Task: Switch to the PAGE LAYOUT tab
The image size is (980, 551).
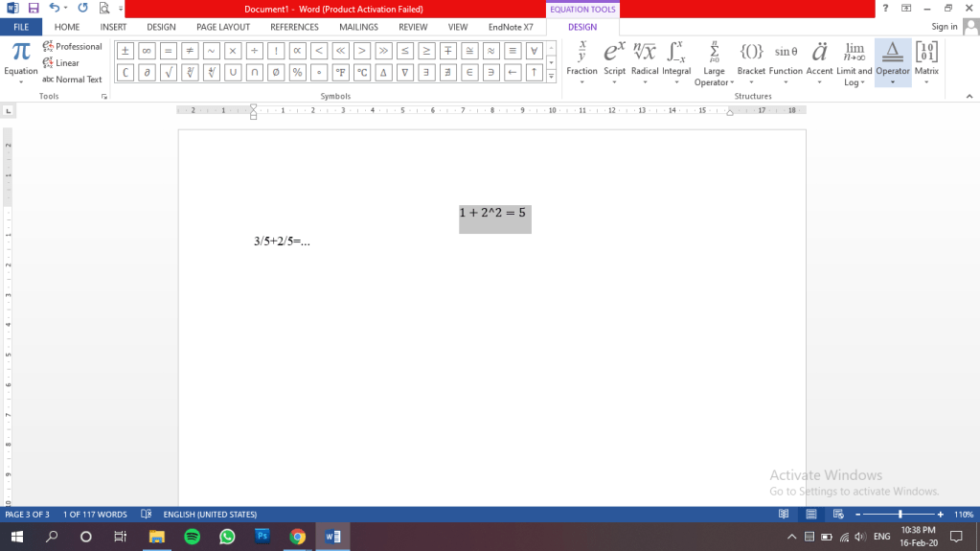Action: [223, 27]
